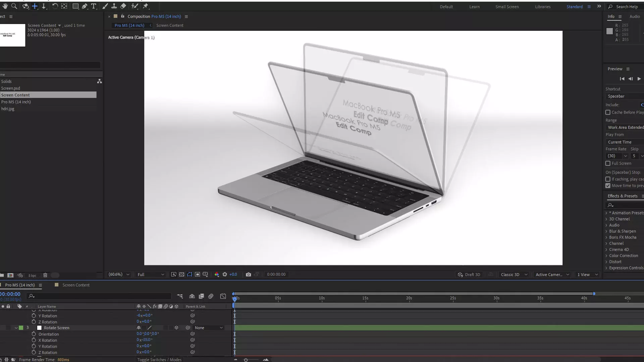The width and height of the screenshot is (644, 362).
Task: Select the Eraser tool
Action: [123, 6]
